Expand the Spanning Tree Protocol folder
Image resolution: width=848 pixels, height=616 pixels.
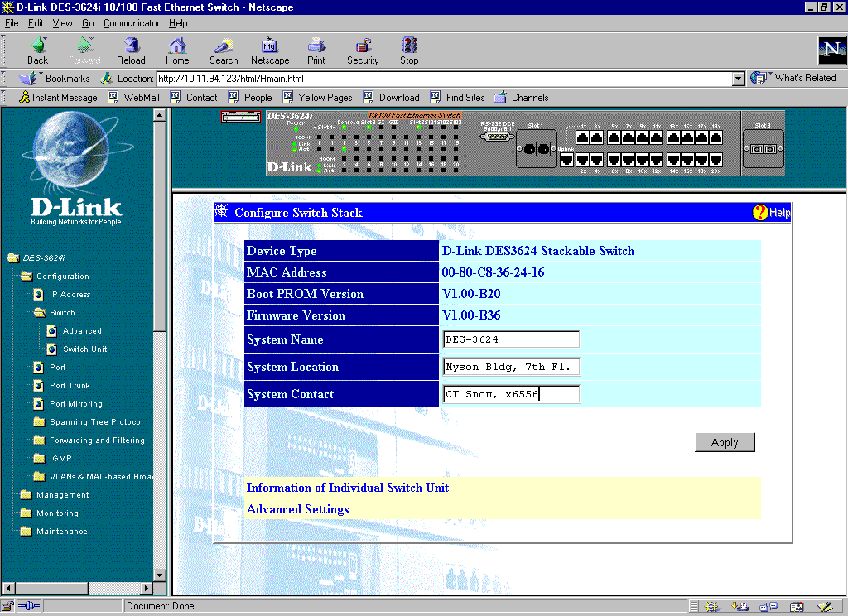pos(95,422)
